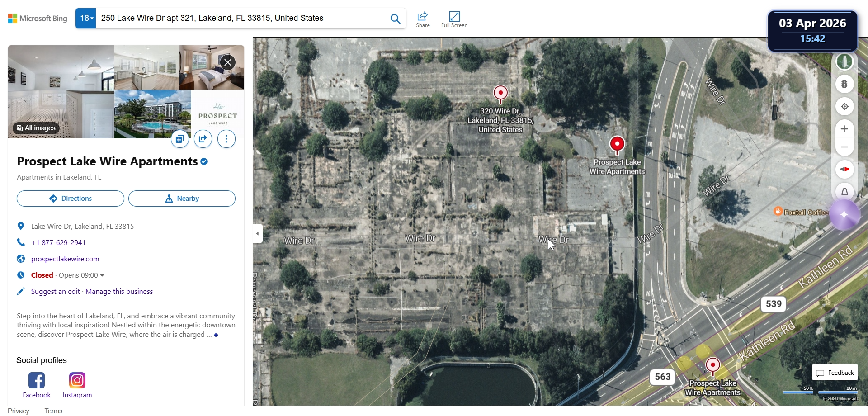Open the map style selector button
This screenshot has height=416, width=868.
844,61
